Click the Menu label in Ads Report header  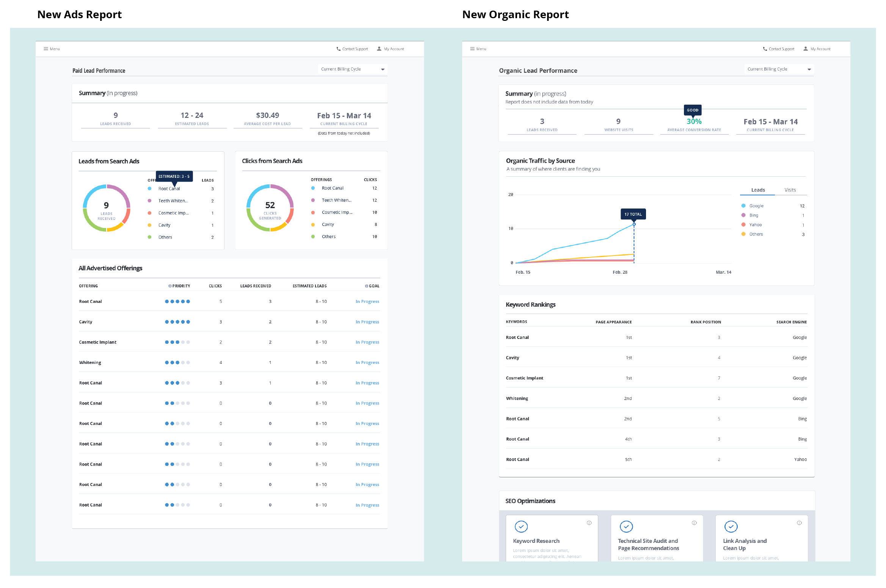pos(55,49)
